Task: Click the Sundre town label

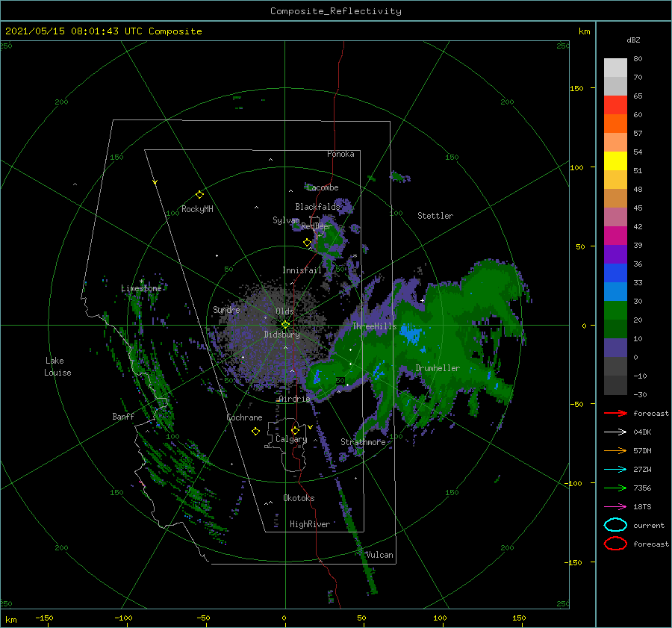Action: point(226,310)
